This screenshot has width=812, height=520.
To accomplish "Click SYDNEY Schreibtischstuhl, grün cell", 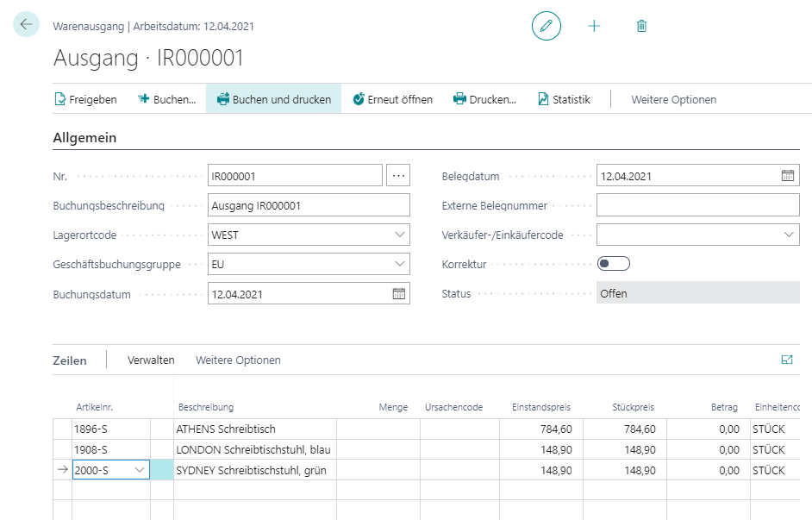I will coord(255,470).
